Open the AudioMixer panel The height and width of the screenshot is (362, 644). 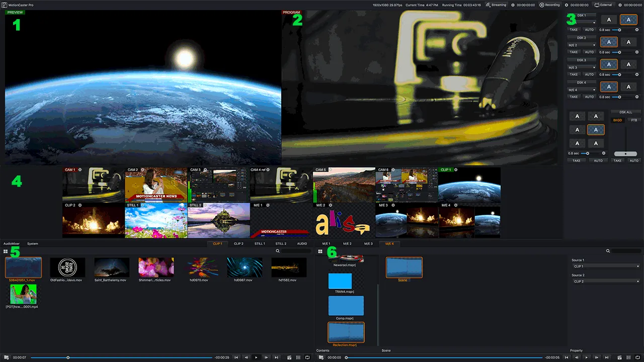pos(11,243)
